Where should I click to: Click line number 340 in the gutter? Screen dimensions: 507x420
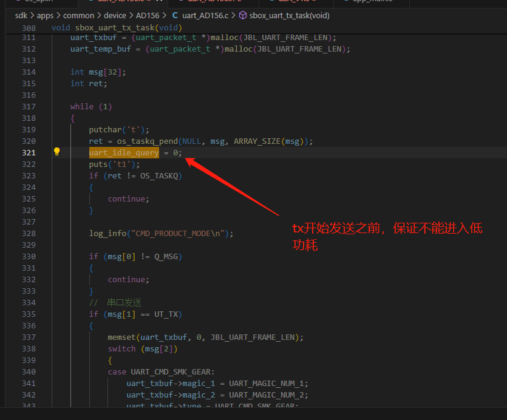(x=29, y=372)
